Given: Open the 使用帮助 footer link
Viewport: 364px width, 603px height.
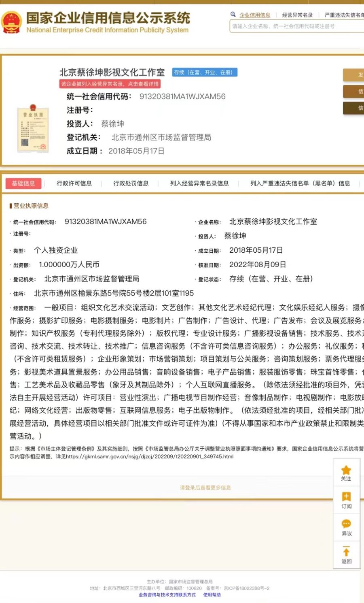Looking at the screenshot, I should coord(212,595).
